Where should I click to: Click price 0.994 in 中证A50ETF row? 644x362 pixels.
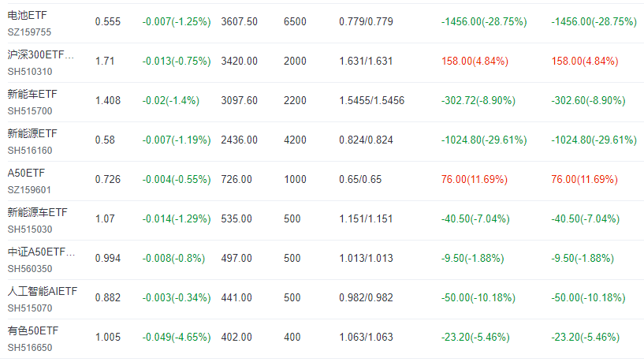pos(108,259)
